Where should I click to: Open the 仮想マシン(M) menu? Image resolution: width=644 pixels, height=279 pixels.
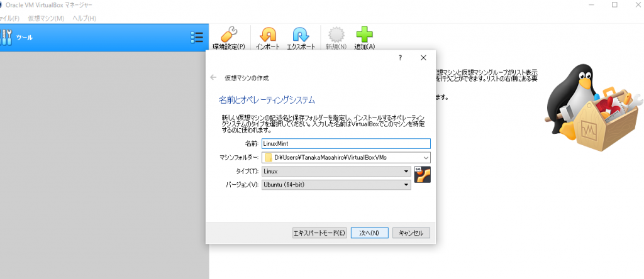46,18
